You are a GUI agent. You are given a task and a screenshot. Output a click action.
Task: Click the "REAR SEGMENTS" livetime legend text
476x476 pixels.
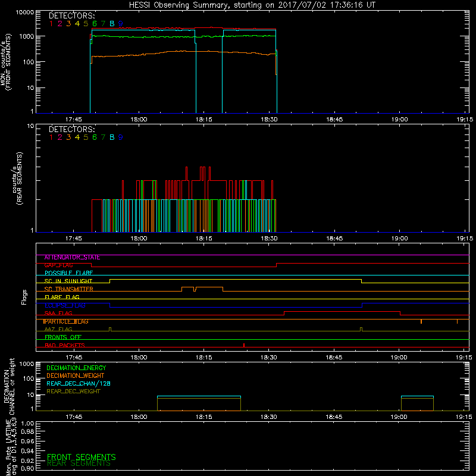point(79,464)
